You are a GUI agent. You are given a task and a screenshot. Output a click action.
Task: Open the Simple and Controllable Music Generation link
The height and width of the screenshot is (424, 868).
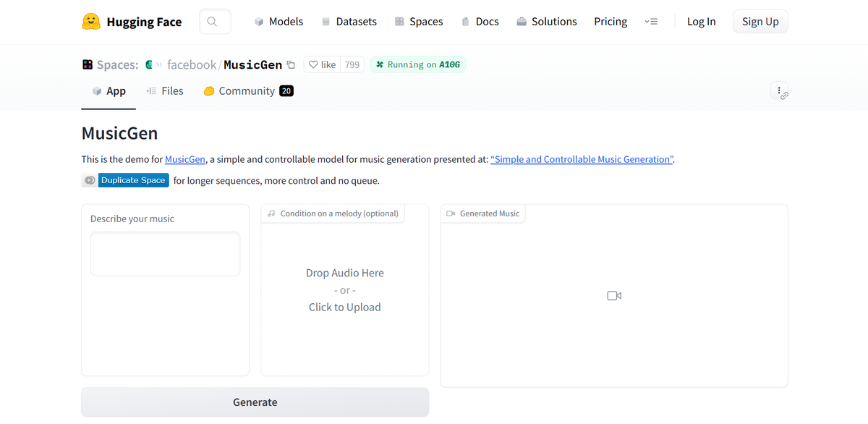[582, 159]
